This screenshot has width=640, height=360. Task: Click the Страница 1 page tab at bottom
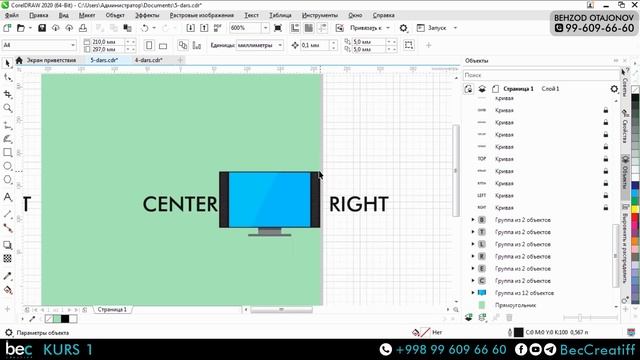(x=112, y=309)
